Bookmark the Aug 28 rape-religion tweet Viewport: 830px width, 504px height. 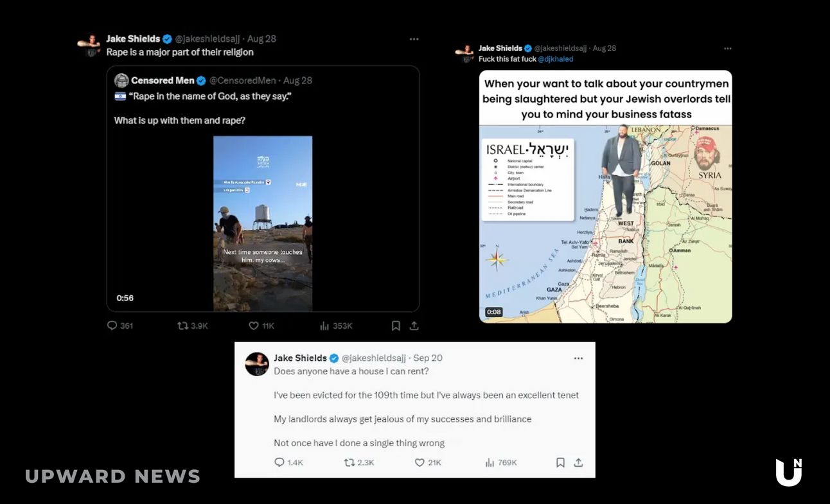click(396, 326)
